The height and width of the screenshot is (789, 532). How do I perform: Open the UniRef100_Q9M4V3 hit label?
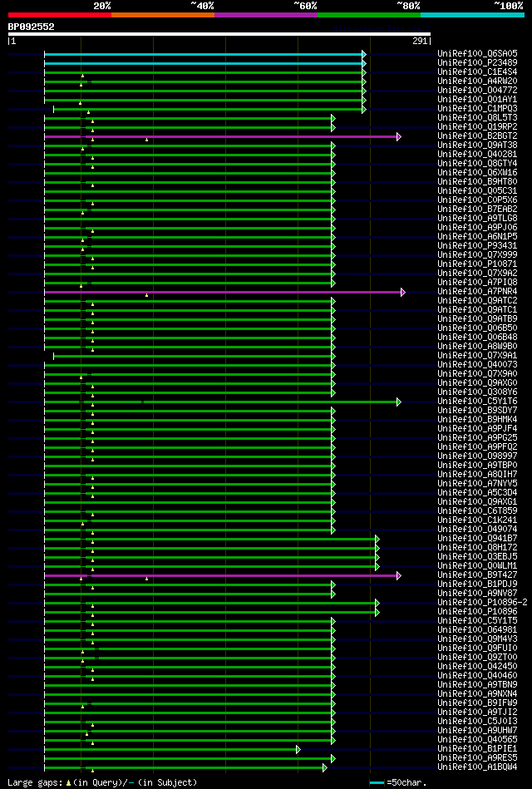(477, 639)
